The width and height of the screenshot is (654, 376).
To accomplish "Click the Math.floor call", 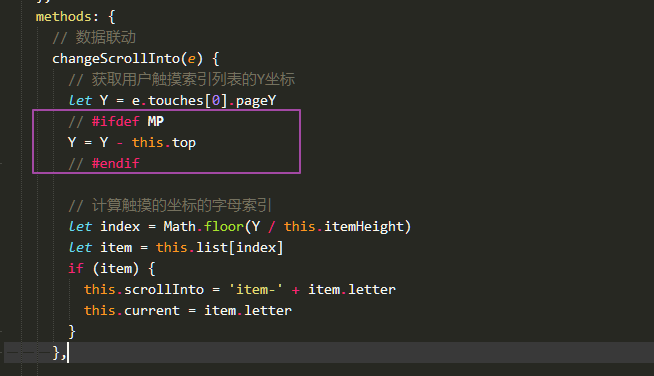I will [x=204, y=227].
